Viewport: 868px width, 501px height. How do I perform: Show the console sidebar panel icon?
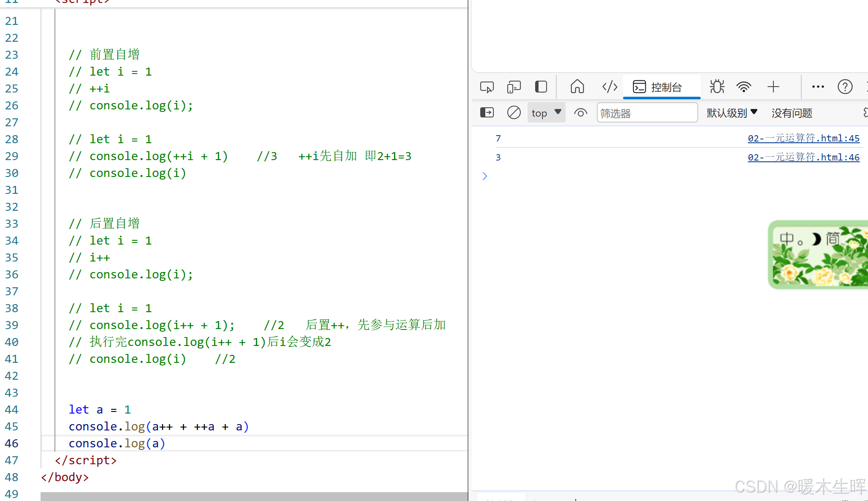(x=487, y=113)
